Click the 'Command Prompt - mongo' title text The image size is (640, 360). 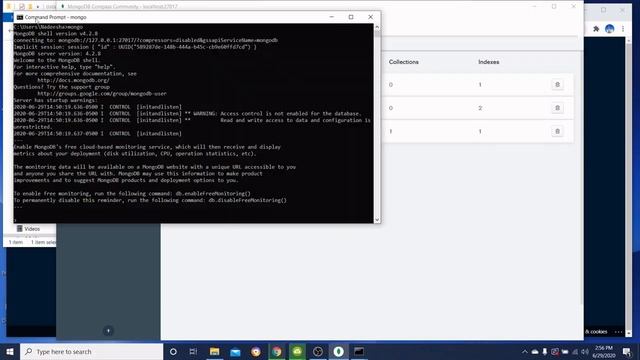click(56, 17)
